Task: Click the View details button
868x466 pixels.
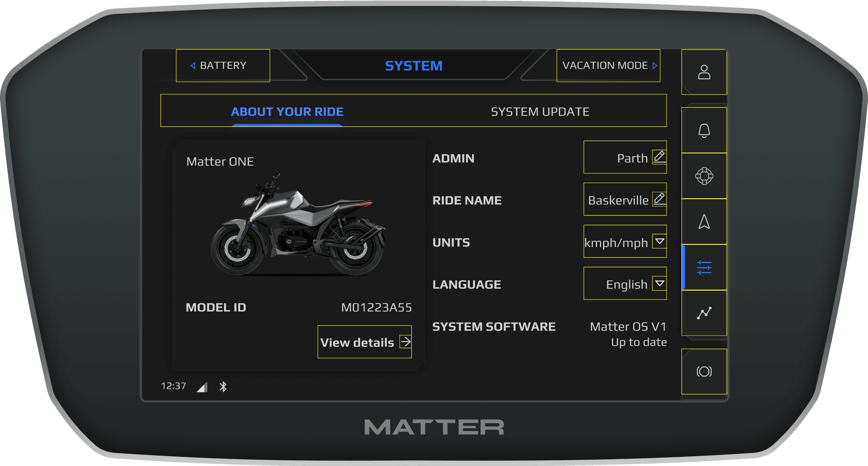Action: click(x=365, y=342)
